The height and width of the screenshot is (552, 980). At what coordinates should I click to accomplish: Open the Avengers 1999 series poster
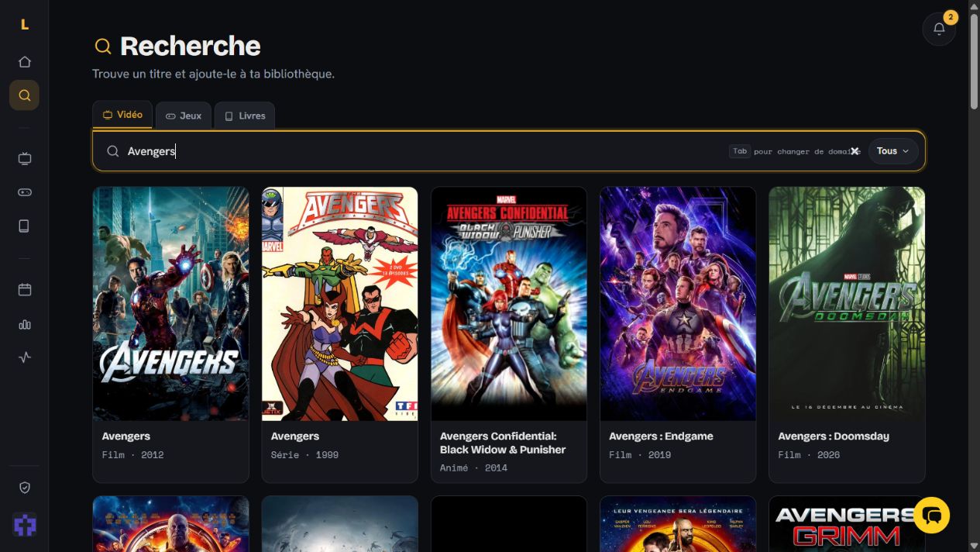(339, 303)
